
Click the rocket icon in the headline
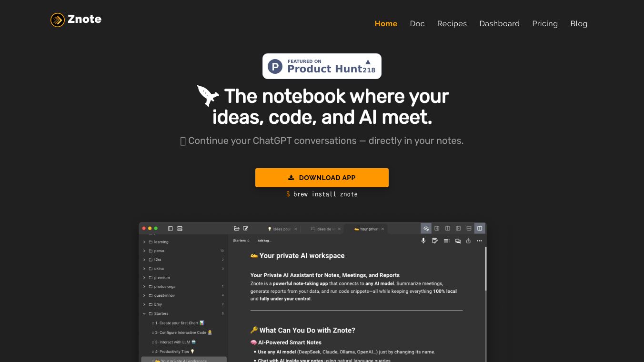coord(208,96)
